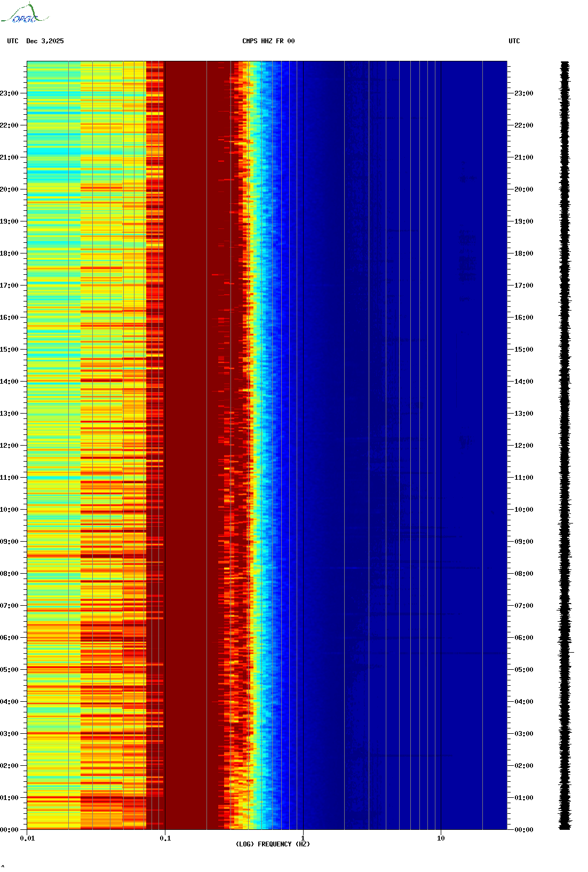Click the right-axis 09:00 time label

[x=524, y=542]
